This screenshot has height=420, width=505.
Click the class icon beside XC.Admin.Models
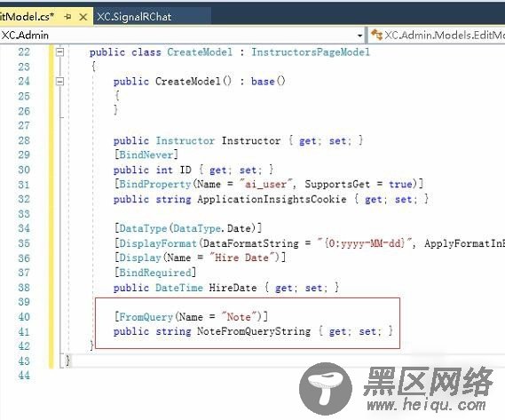coord(376,35)
